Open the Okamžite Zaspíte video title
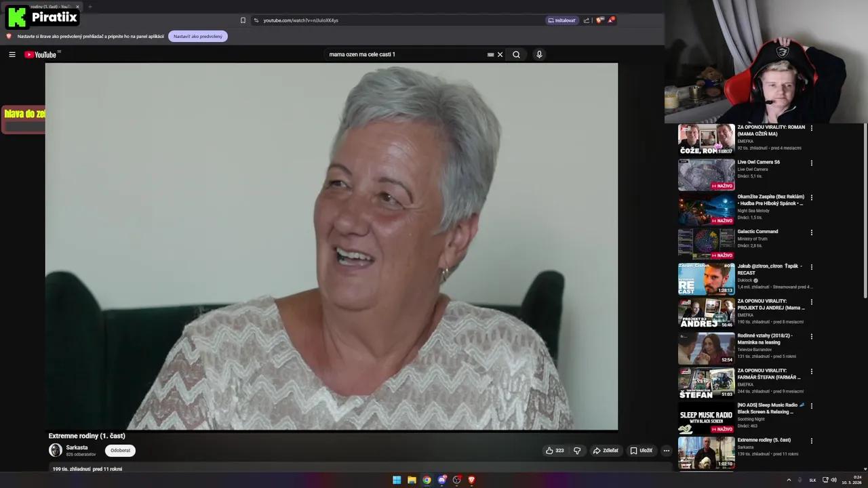The width and height of the screenshot is (868, 488). (771, 200)
